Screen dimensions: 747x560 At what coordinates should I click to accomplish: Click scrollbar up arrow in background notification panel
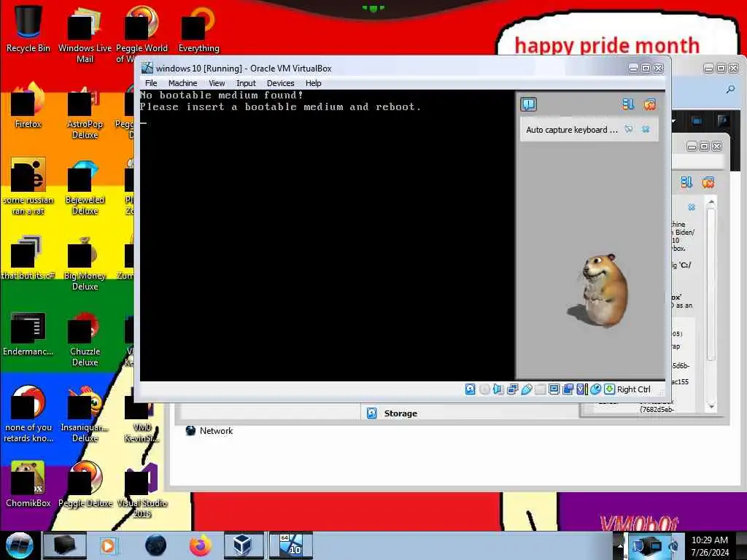pyautogui.click(x=711, y=203)
